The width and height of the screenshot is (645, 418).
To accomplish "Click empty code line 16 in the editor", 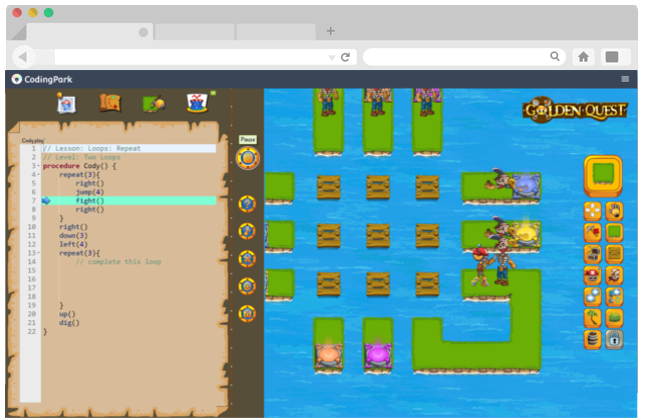I will [129, 279].
